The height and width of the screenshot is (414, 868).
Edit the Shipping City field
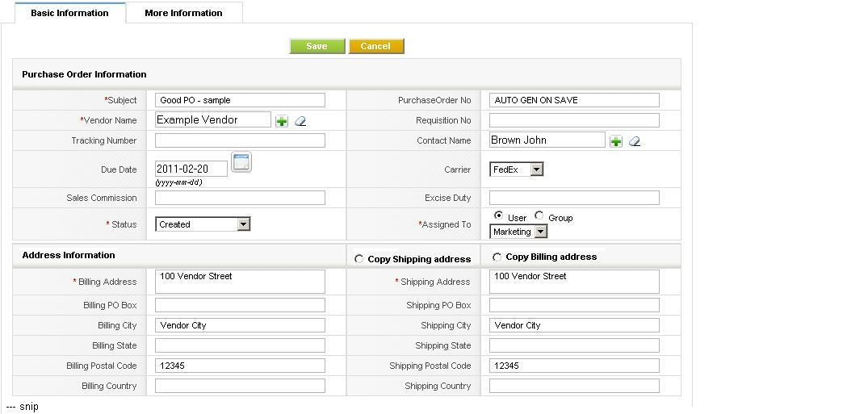(x=575, y=325)
